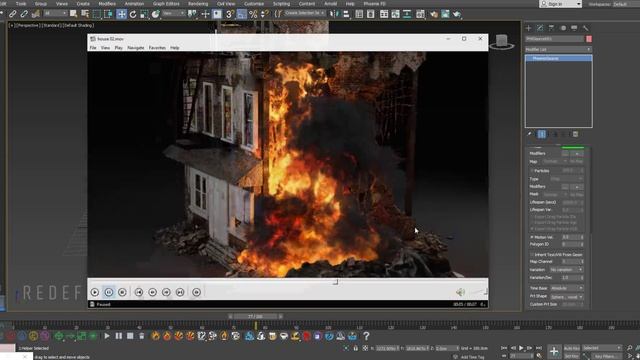
Task: Open the Time Base dropdown
Action: click(566, 288)
